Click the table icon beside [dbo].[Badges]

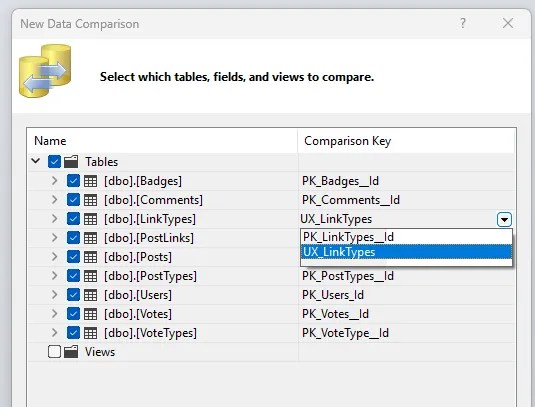pos(90,181)
